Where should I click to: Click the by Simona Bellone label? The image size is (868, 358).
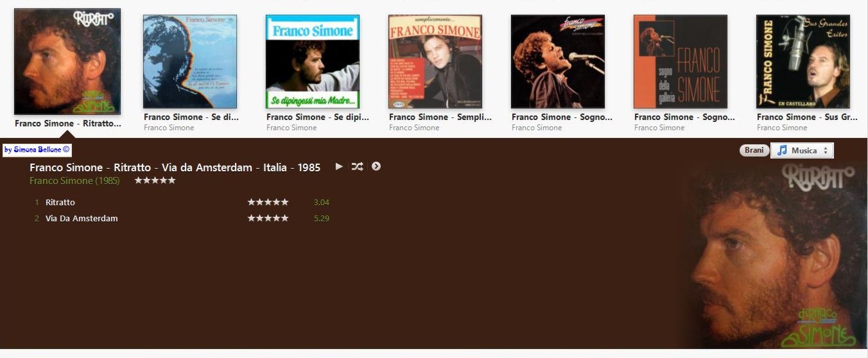coord(37,149)
